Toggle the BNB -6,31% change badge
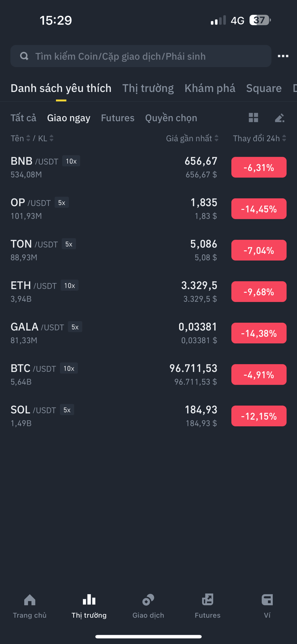 (x=259, y=167)
